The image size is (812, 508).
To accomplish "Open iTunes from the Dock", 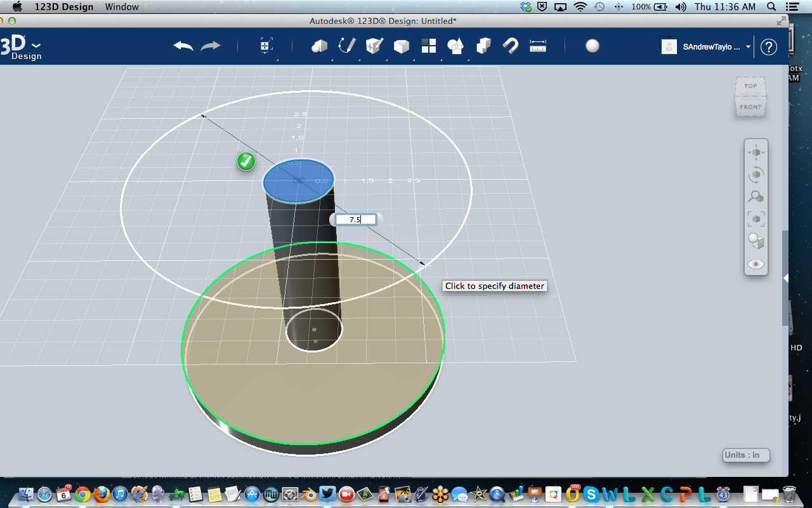I will [x=121, y=494].
